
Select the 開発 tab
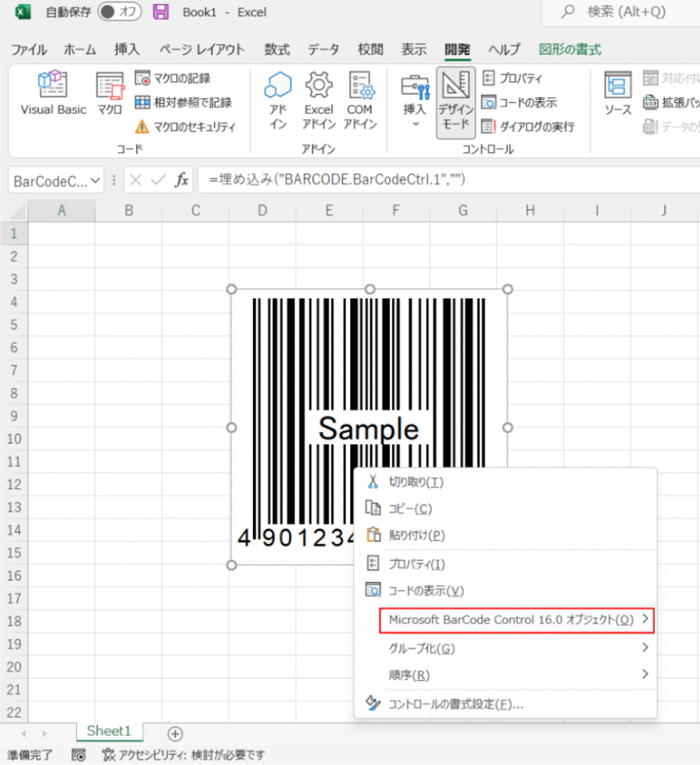[x=457, y=49]
